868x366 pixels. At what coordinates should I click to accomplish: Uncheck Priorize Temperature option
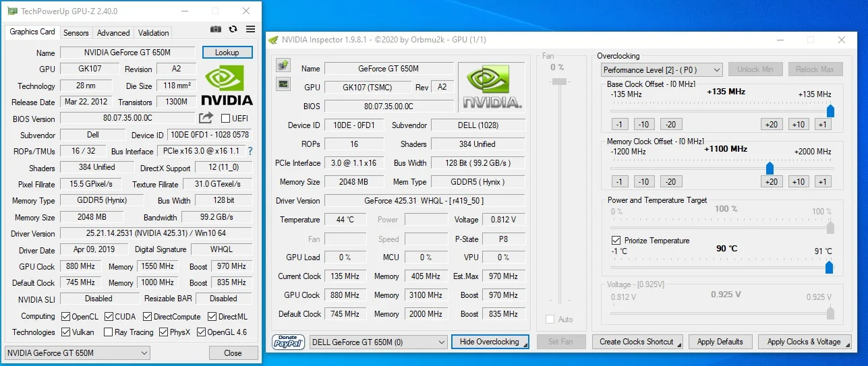(x=616, y=240)
